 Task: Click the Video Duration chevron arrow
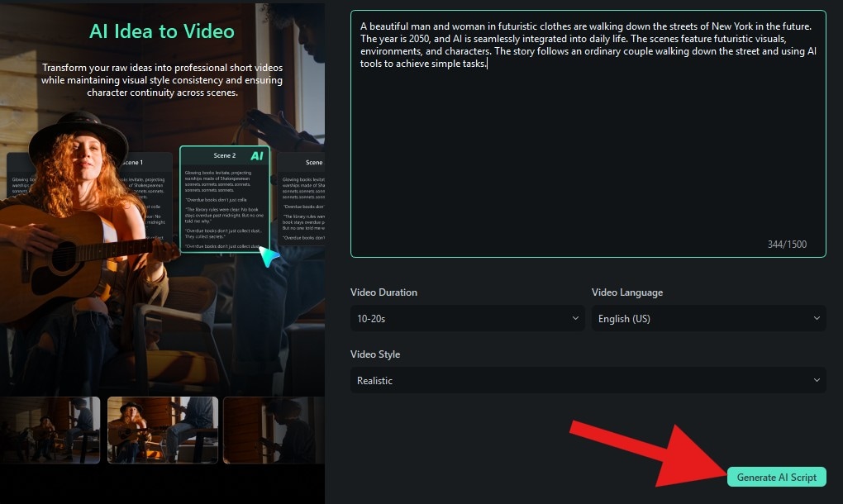(x=575, y=318)
